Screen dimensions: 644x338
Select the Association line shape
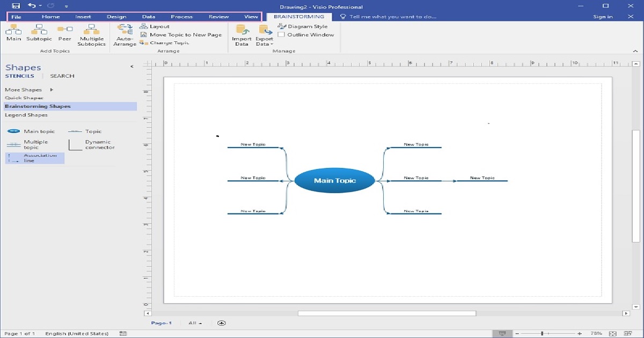click(x=35, y=158)
